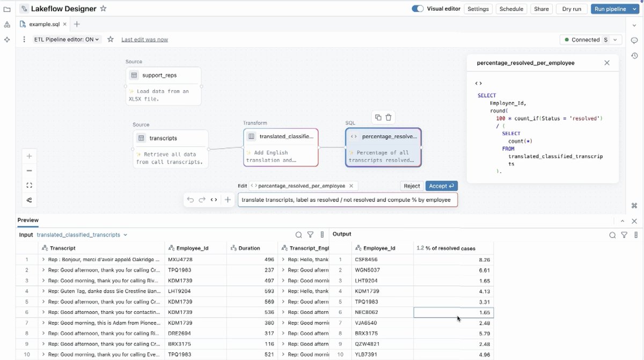
Task: Expand row 1 Transcript cell Bonjour
Action: click(43, 260)
